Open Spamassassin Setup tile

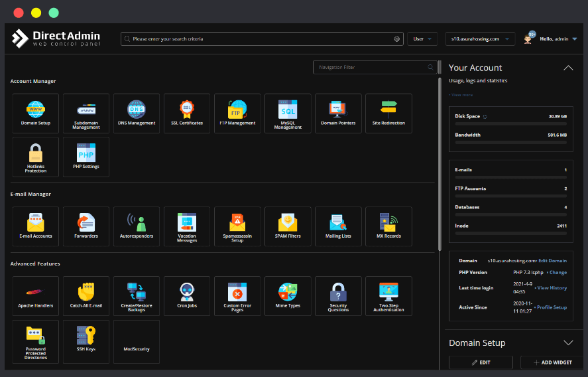point(237,226)
